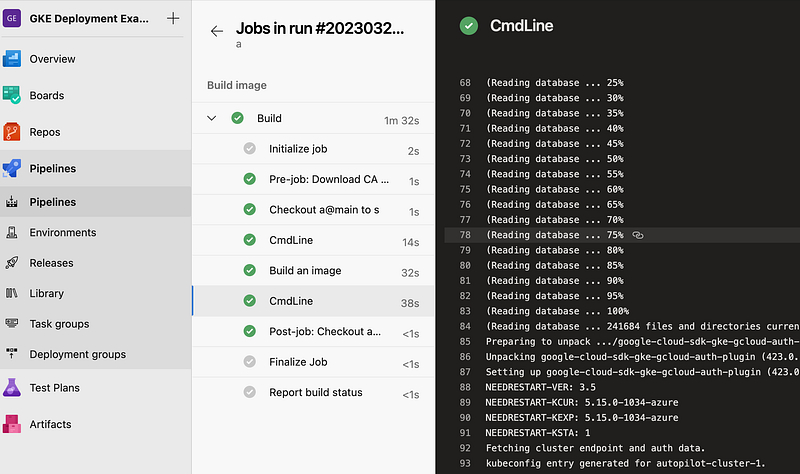Open the Repos menu item
This screenshot has height=474, width=800.
coord(45,132)
